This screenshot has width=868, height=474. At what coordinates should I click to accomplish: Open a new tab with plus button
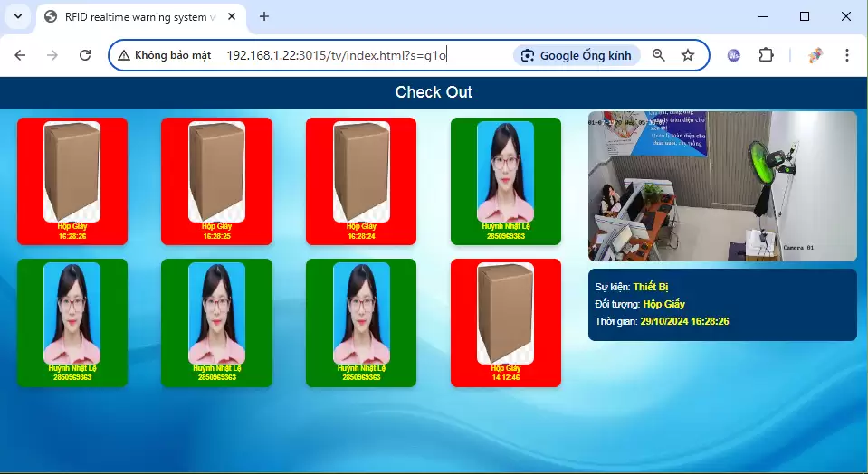click(x=264, y=16)
